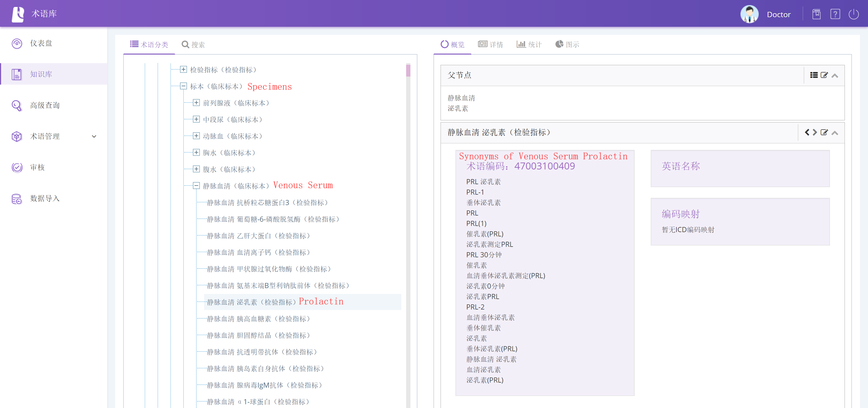
Task: Expand 术语管理 submenu chevron
Action: click(x=94, y=136)
